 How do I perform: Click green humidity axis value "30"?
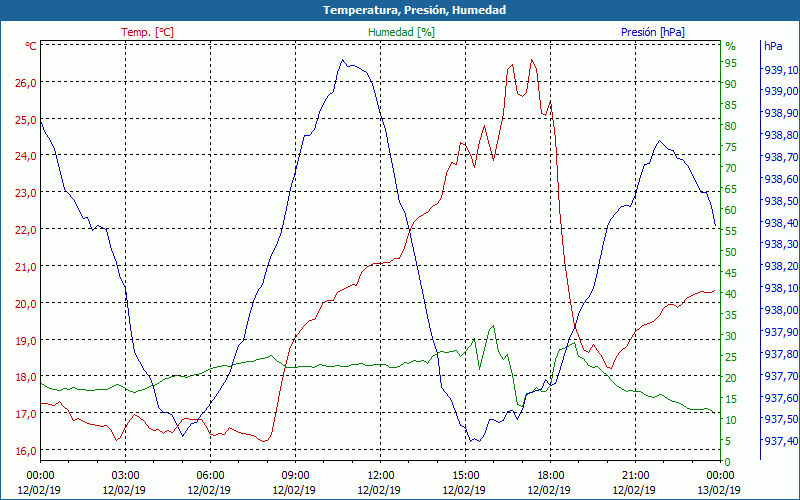pyautogui.click(x=731, y=336)
